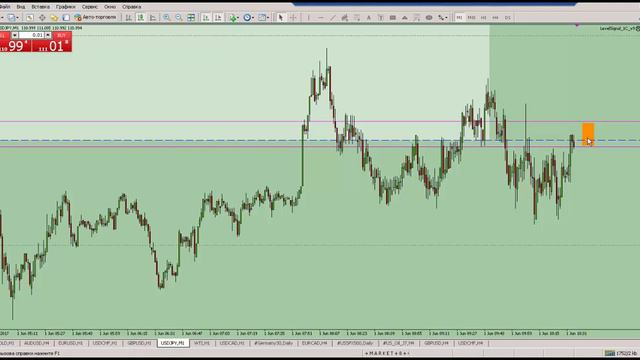Open the Графики menu
The height and width of the screenshot is (360, 640).
click(66, 7)
